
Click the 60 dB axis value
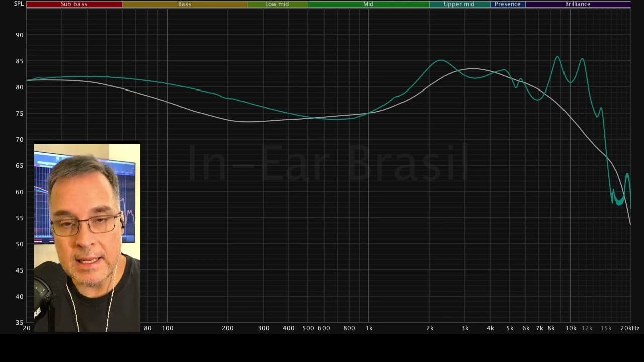[x=19, y=192]
